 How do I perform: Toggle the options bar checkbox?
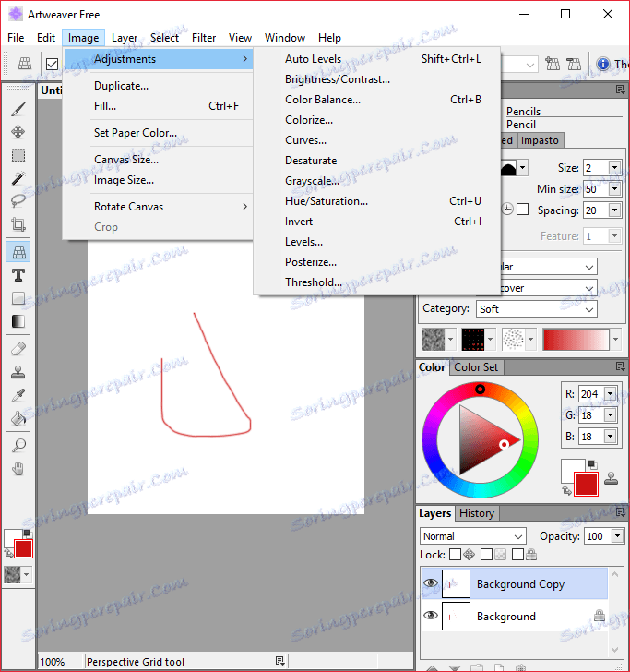point(52,65)
